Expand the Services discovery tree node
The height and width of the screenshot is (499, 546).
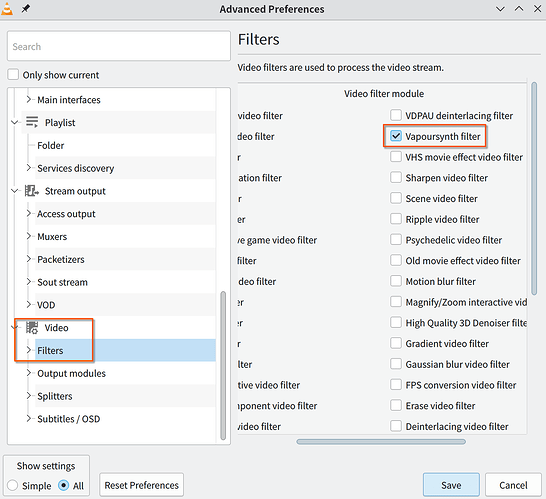click(29, 168)
